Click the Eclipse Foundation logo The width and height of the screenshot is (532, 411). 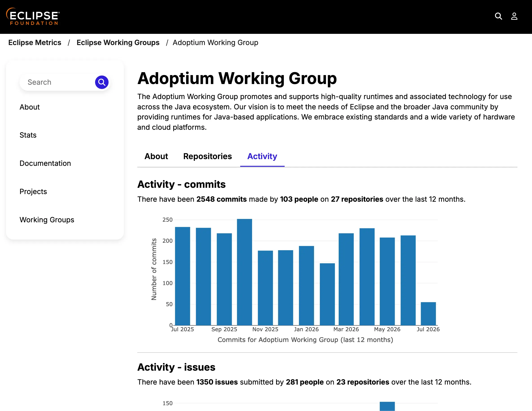(x=33, y=17)
